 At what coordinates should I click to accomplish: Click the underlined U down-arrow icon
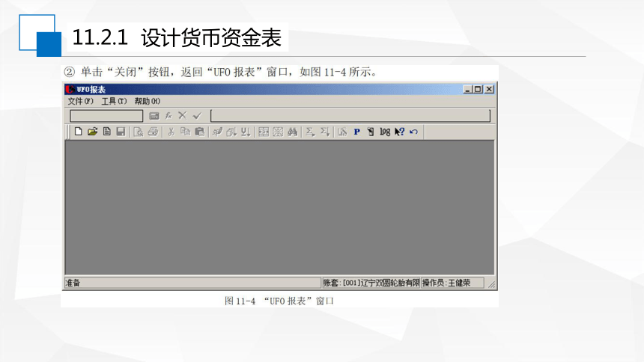[246, 132]
